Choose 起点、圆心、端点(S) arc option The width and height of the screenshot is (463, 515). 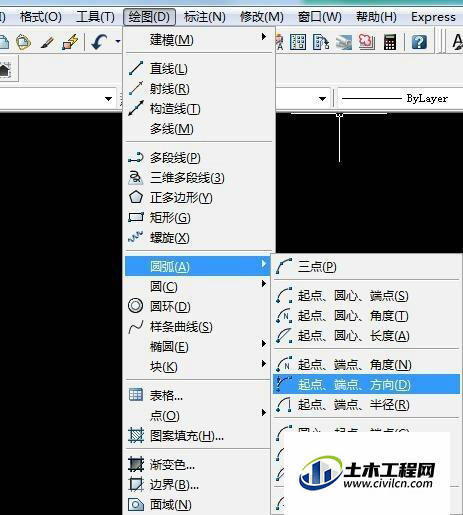click(x=366, y=296)
